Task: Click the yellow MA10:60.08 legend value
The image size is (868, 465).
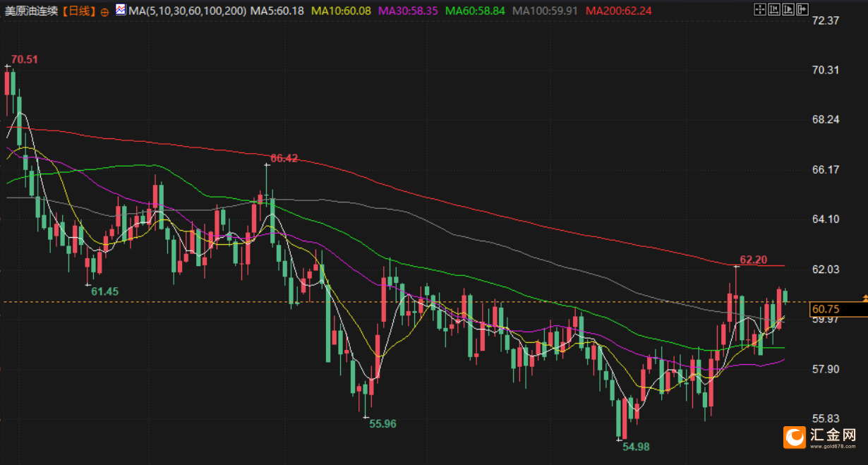Action: [341, 11]
